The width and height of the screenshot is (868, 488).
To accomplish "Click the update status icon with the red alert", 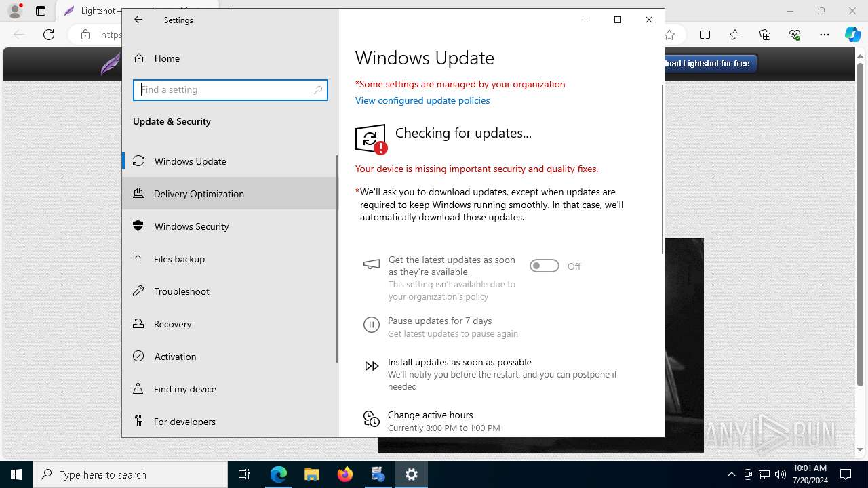I will tap(371, 140).
